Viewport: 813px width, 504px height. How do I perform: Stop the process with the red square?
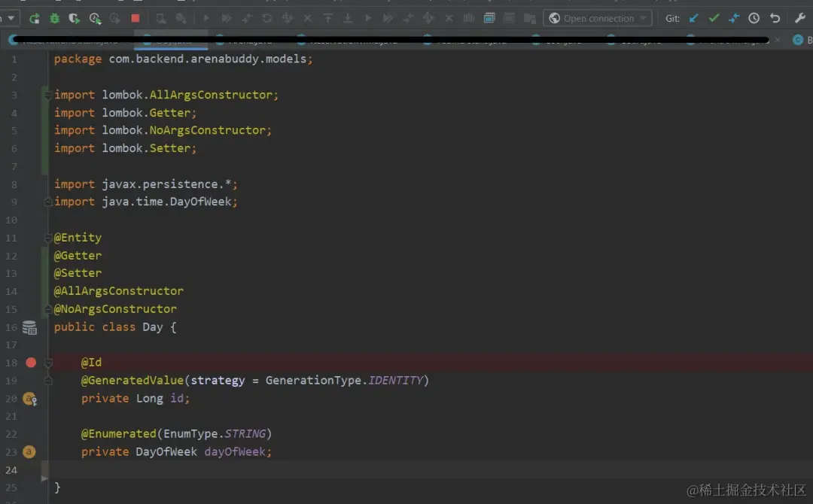tap(135, 18)
